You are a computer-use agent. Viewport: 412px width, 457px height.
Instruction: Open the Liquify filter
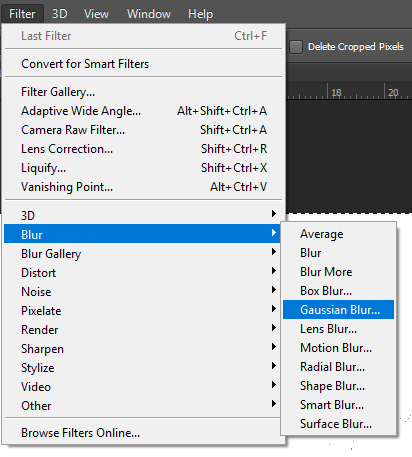(x=142, y=168)
